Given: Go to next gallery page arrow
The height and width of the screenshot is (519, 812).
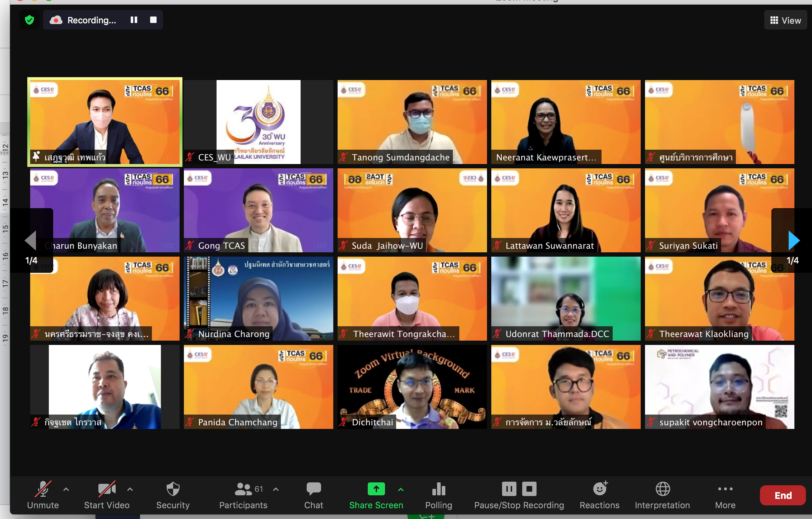Looking at the screenshot, I should pos(793,240).
